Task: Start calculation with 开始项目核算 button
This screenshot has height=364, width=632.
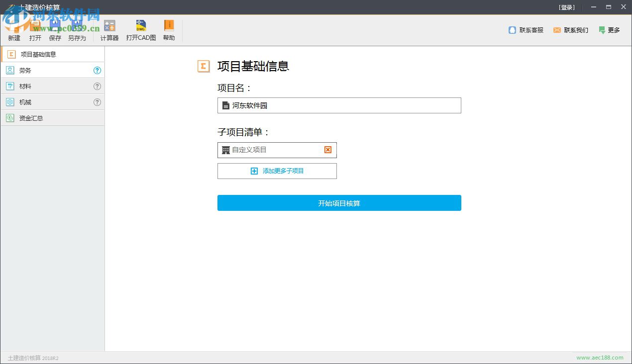Action: tap(339, 203)
